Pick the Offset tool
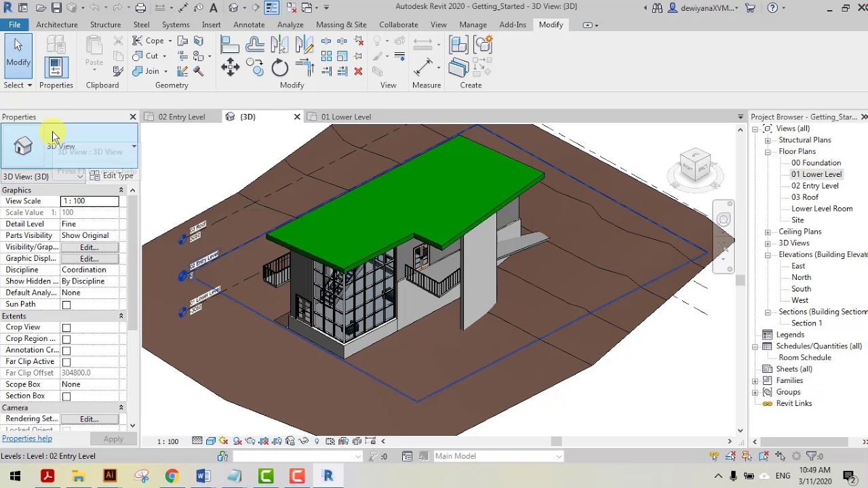This screenshot has height=488, width=868. [x=255, y=45]
